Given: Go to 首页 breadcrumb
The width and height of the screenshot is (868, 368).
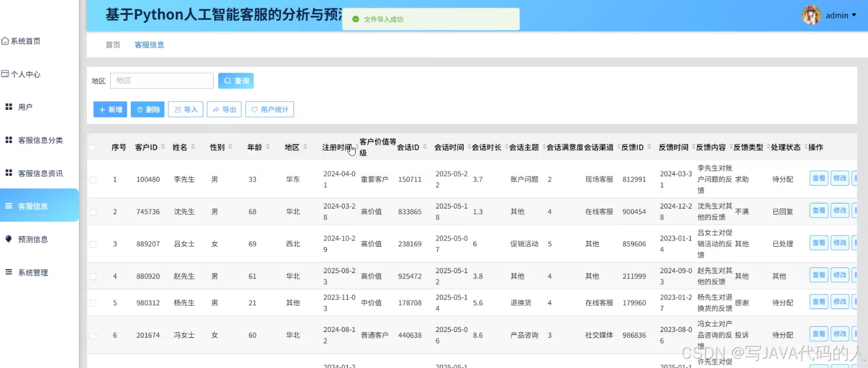Looking at the screenshot, I should 113,45.
